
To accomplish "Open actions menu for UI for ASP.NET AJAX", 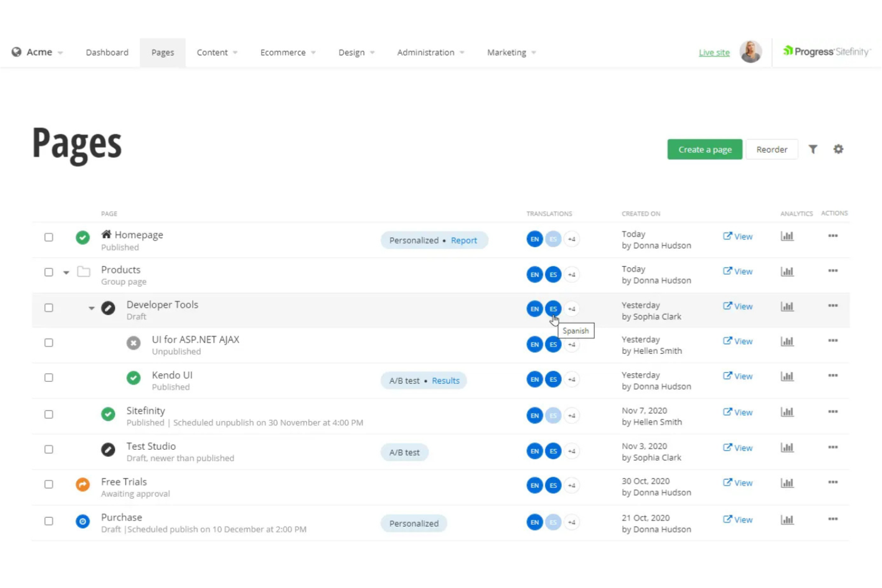I will 833,341.
